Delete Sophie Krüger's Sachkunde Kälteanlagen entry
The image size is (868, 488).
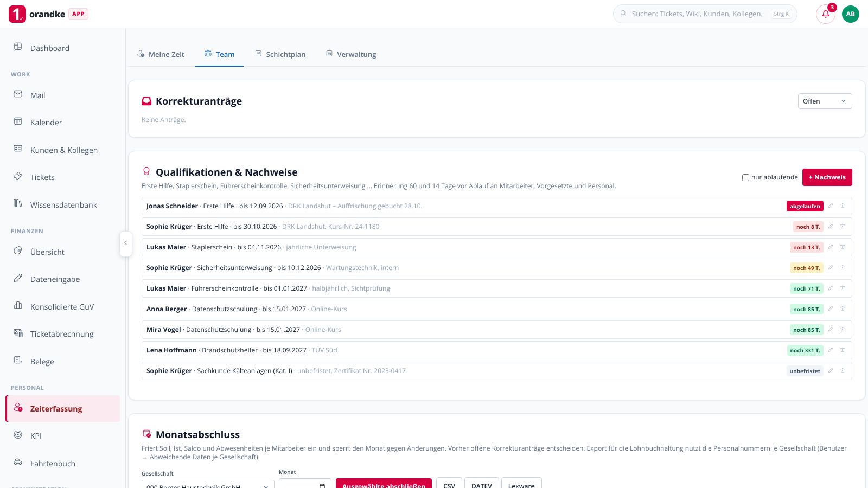[x=843, y=371]
